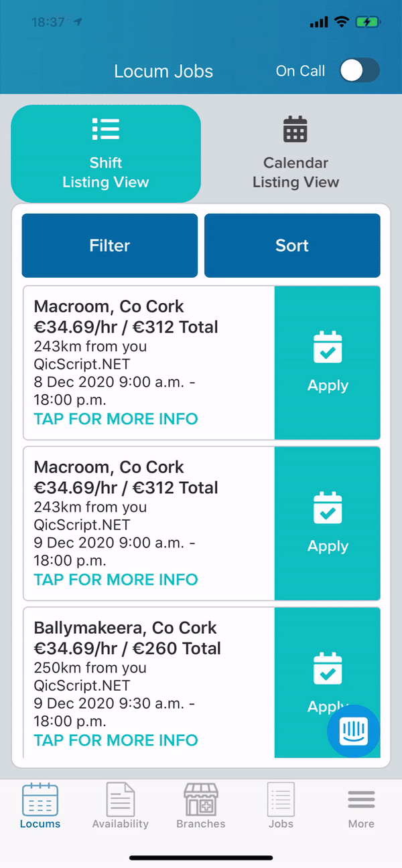Tap the Locum Jobs header title

[x=163, y=72]
